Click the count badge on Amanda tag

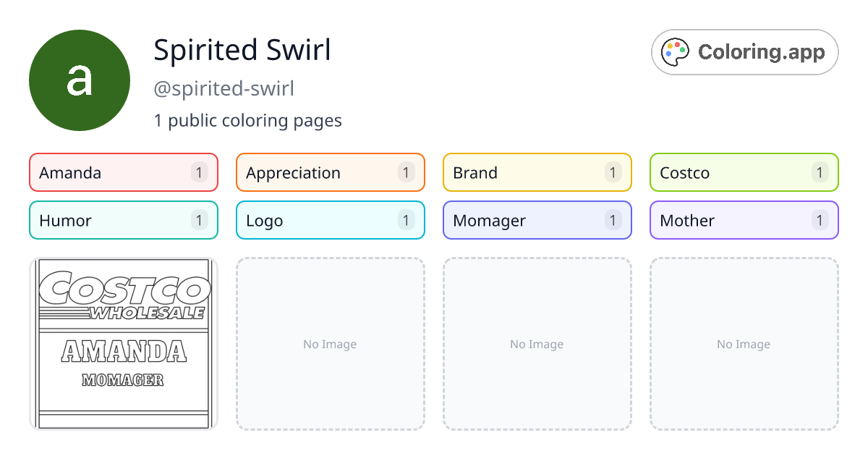200,172
